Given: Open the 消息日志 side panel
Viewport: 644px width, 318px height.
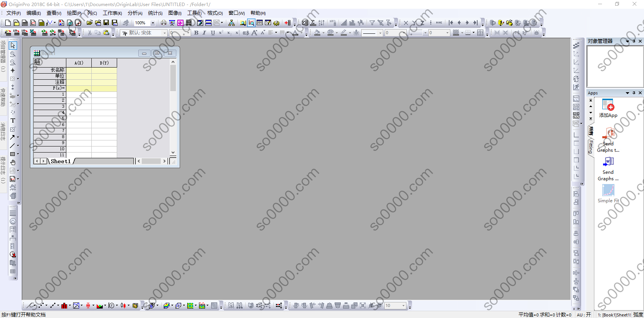Looking at the screenshot, I should tap(3, 131).
